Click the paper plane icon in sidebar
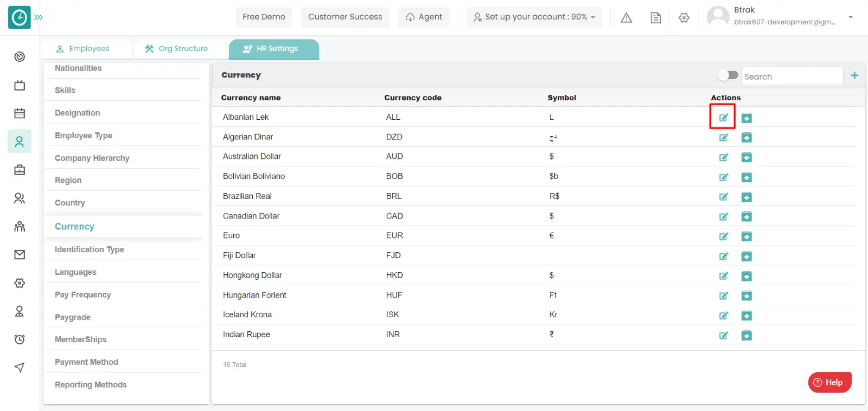This screenshot has height=411, width=868. pos(20,368)
